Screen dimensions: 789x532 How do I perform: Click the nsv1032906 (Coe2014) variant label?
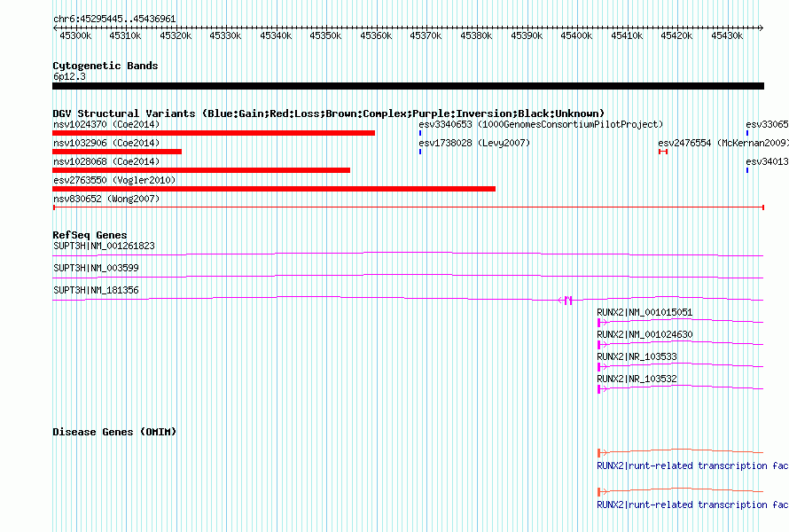pyautogui.click(x=106, y=143)
